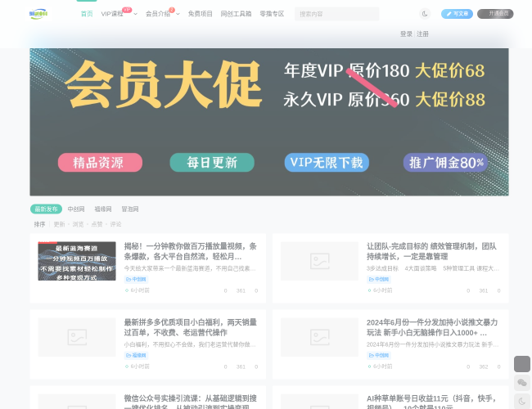Open 免费项目 in navigation

click(x=200, y=14)
